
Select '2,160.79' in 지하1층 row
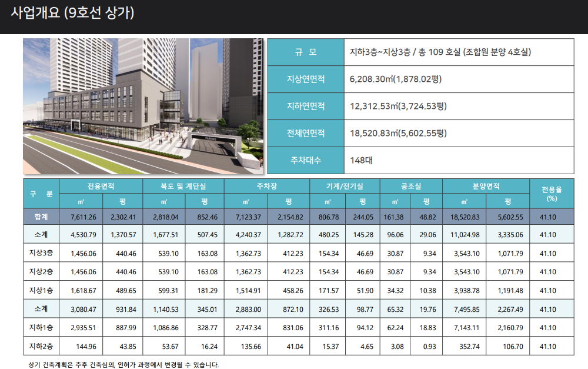[x=510, y=328]
